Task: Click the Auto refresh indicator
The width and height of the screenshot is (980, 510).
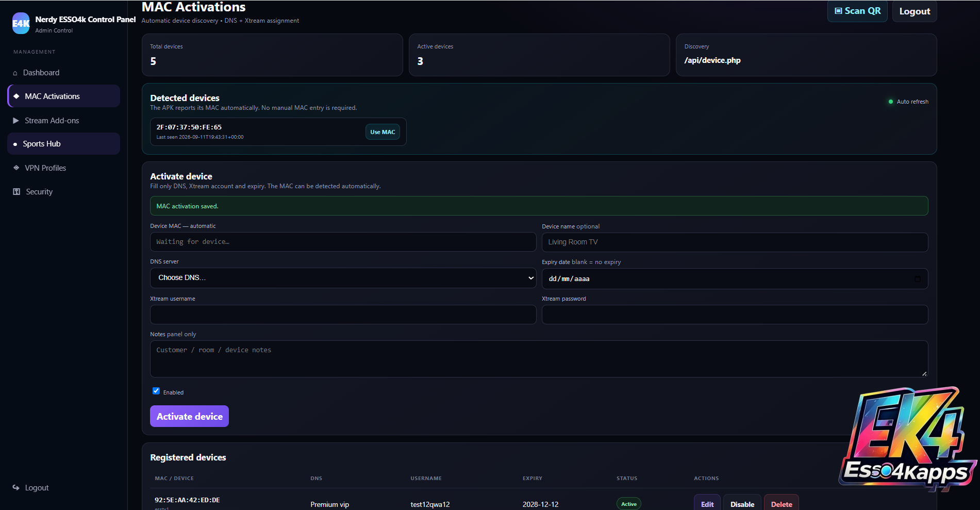Action: pos(908,102)
